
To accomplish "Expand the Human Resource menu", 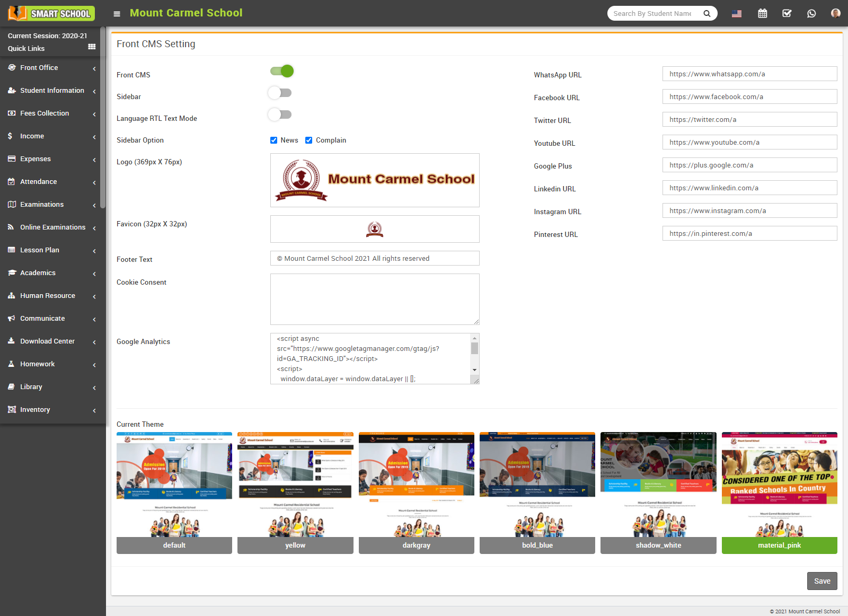I will [x=47, y=295].
